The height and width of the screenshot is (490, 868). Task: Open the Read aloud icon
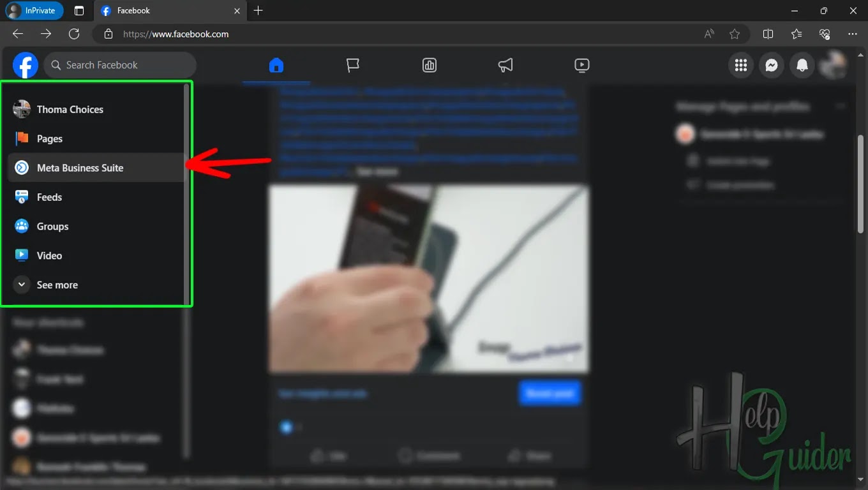click(709, 34)
